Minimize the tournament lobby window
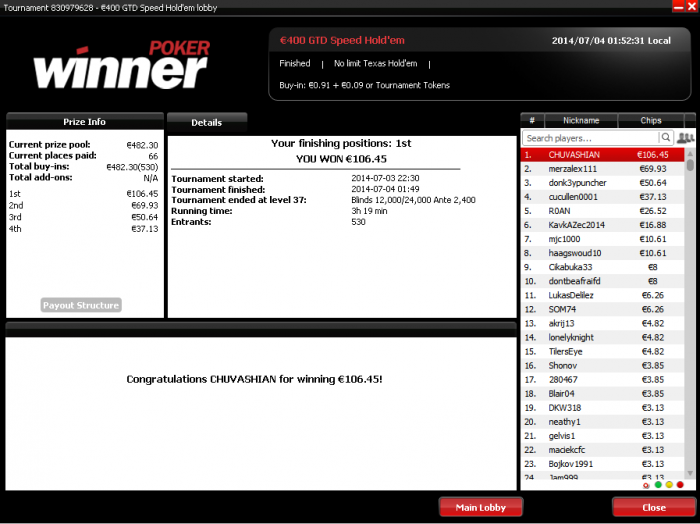The image size is (700, 524). [678, 6]
